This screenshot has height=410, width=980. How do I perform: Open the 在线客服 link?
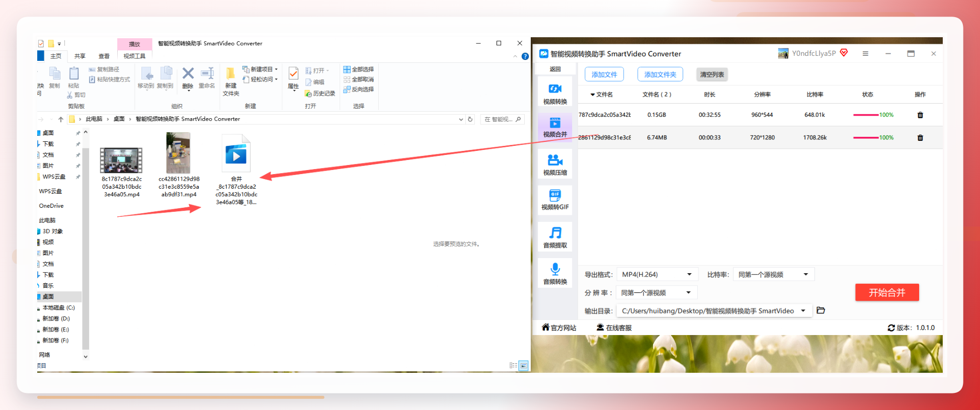(x=614, y=328)
